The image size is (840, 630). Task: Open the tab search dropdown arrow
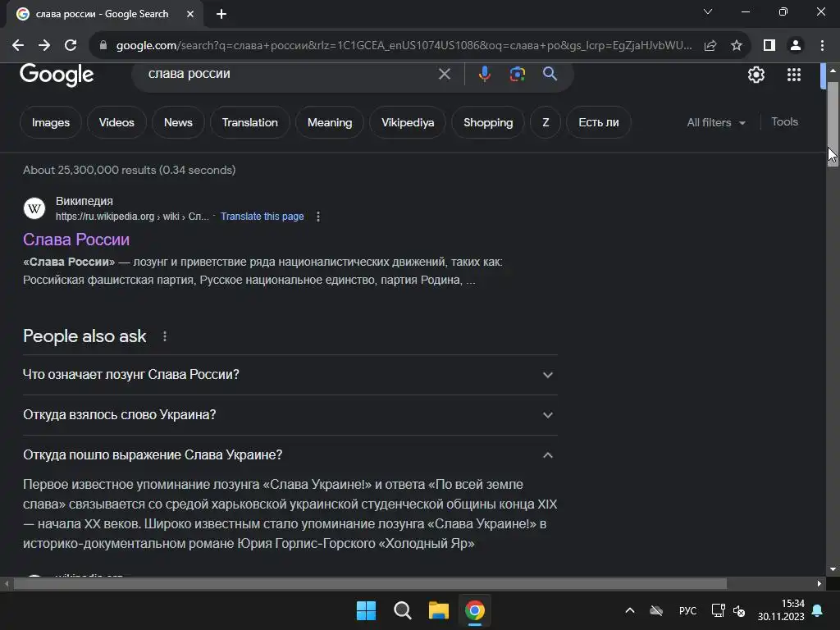click(708, 11)
